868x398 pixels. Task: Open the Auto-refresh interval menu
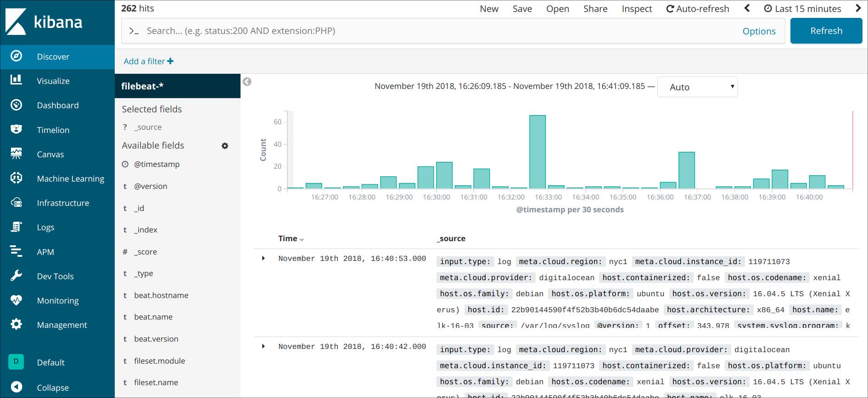697,9
